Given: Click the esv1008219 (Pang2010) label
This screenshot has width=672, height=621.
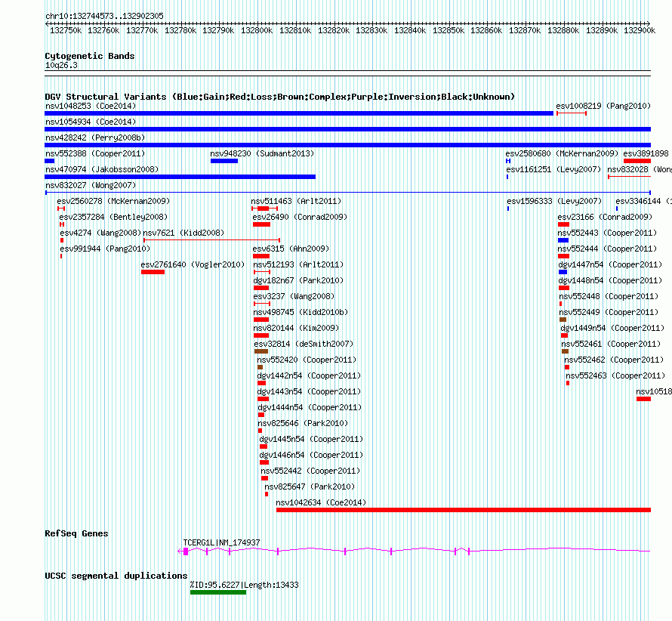Looking at the screenshot, I should [603, 106].
